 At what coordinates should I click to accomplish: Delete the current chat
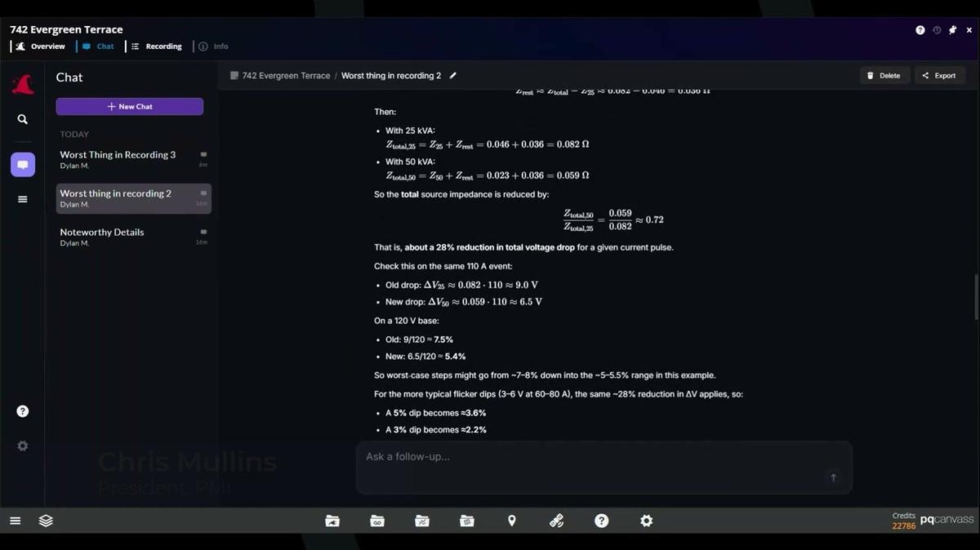click(884, 76)
